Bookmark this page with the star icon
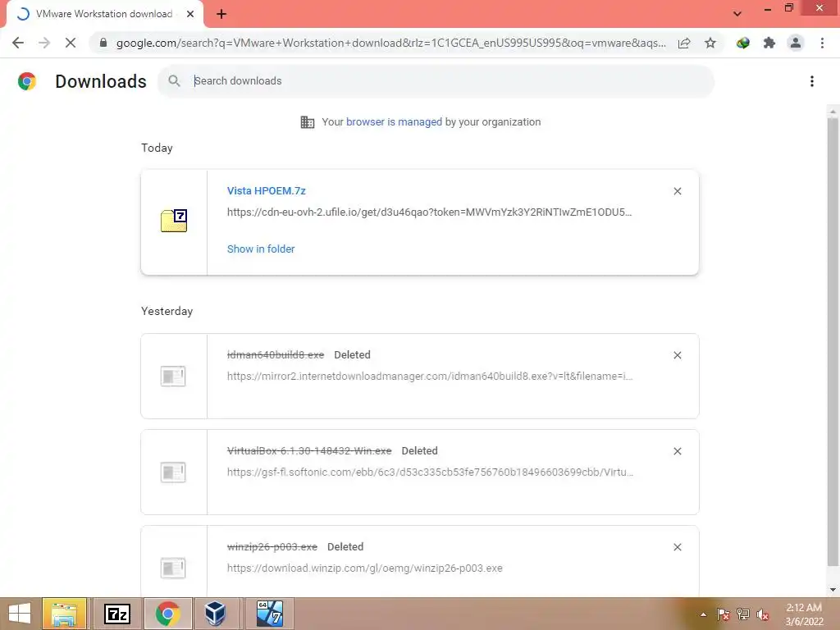Image resolution: width=840 pixels, height=630 pixels. (x=710, y=43)
